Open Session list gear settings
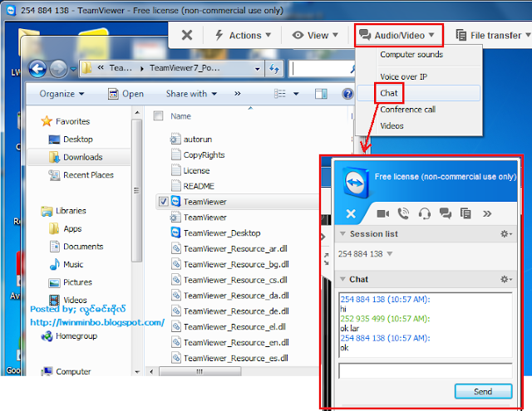 (x=506, y=234)
